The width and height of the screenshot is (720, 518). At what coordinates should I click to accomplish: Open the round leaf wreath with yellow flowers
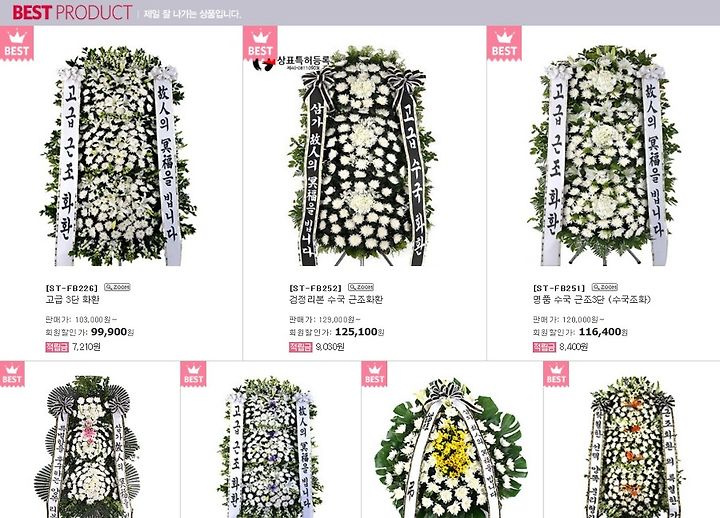click(451, 448)
